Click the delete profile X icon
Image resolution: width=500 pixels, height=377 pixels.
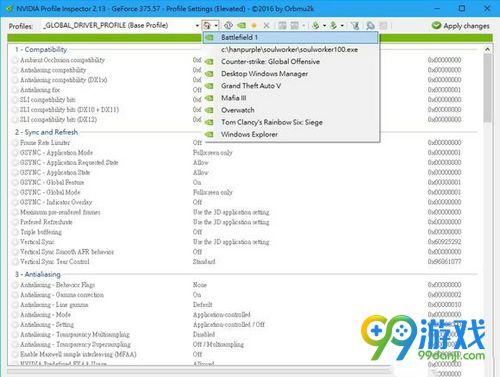tap(266, 25)
